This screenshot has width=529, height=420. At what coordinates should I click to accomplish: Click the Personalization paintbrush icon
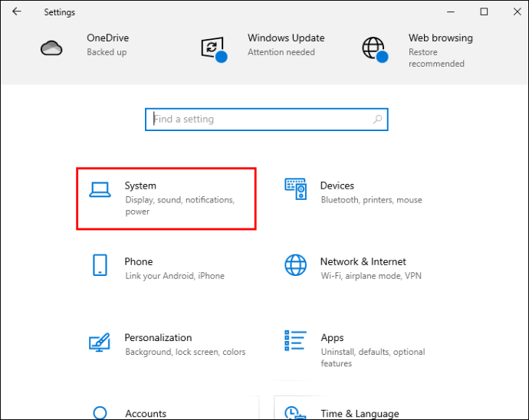pos(100,342)
